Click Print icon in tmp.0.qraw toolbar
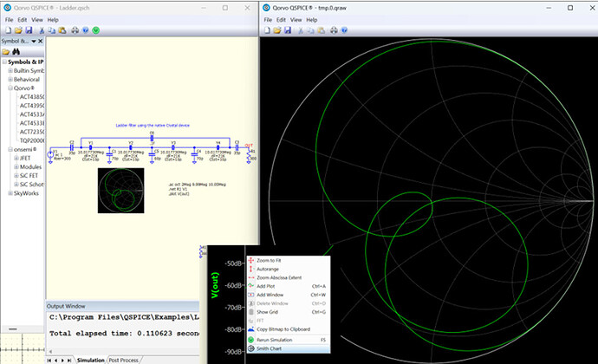This screenshot has width=598, height=364. tap(334, 30)
